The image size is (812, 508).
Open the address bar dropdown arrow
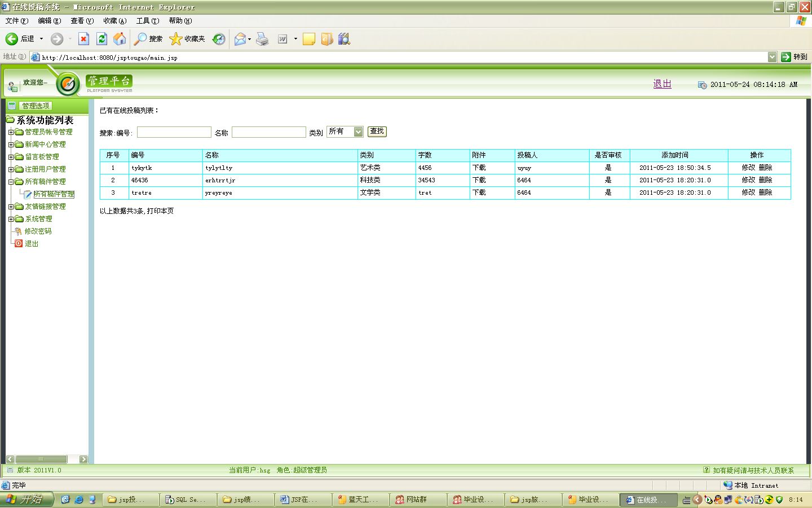pos(772,57)
